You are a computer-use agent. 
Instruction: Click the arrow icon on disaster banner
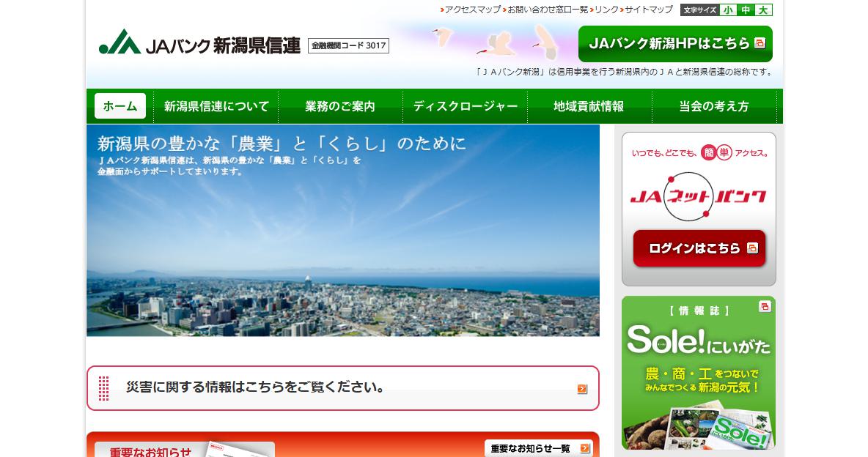point(582,389)
